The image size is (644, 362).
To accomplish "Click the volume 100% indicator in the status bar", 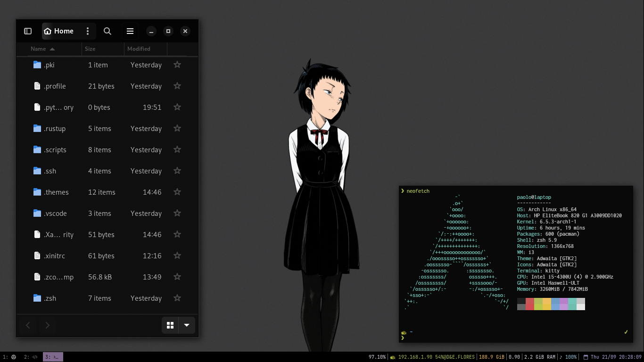I will tap(568, 357).
